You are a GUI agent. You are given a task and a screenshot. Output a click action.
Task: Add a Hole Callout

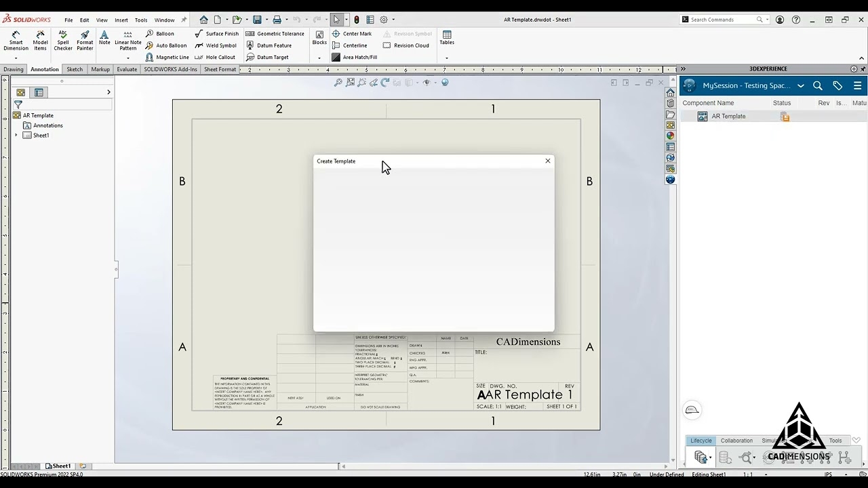(216, 57)
